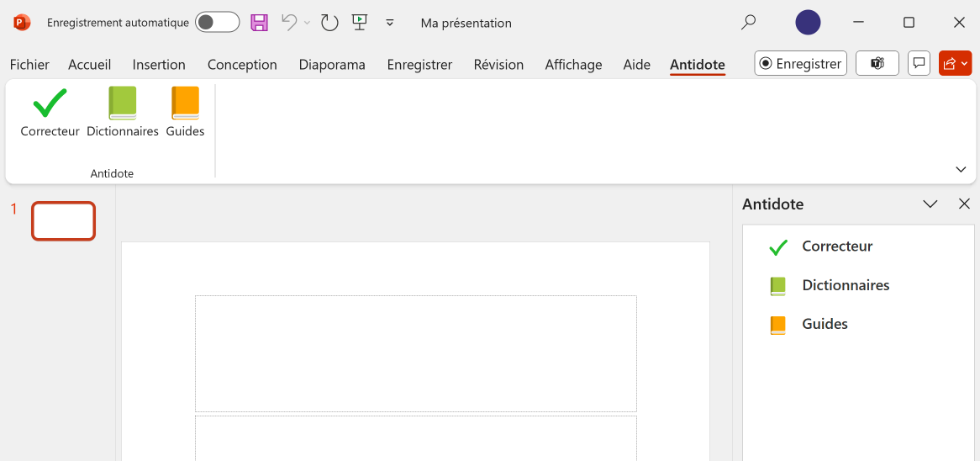Open the Diaporama ribbon tab
The width and height of the screenshot is (980, 461).
click(332, 65)
